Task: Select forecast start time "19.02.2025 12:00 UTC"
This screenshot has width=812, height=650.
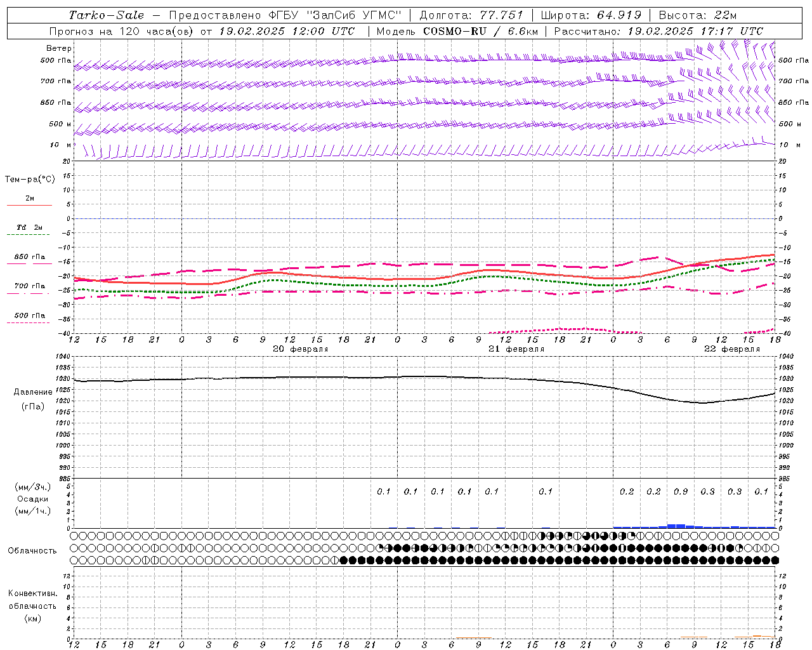Action: tap(287, 31)
